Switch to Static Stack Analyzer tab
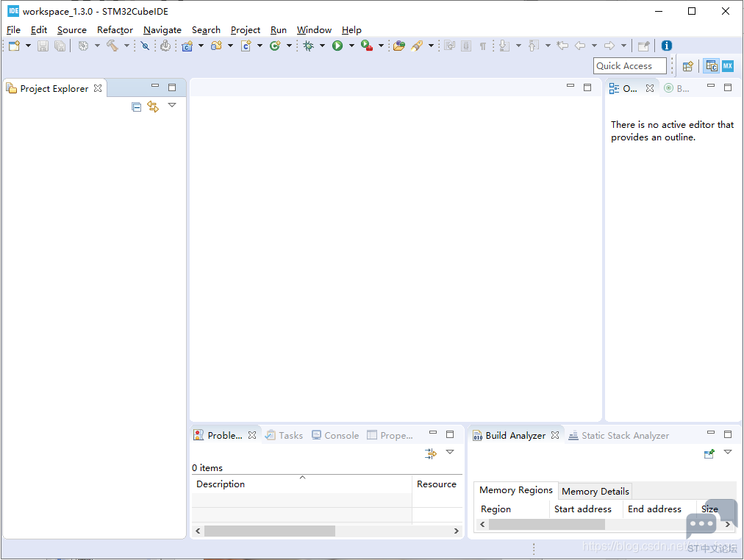Image resolution: width=744 pixels, height=560 pixels. pyautogui.click(x=619, y=435)
